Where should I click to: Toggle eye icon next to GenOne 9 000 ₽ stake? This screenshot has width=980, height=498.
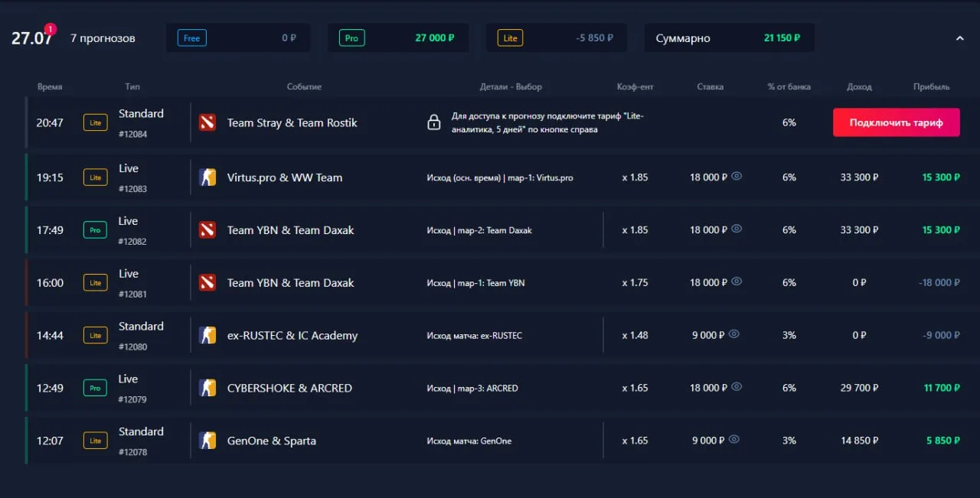click(x=733, y=440)
